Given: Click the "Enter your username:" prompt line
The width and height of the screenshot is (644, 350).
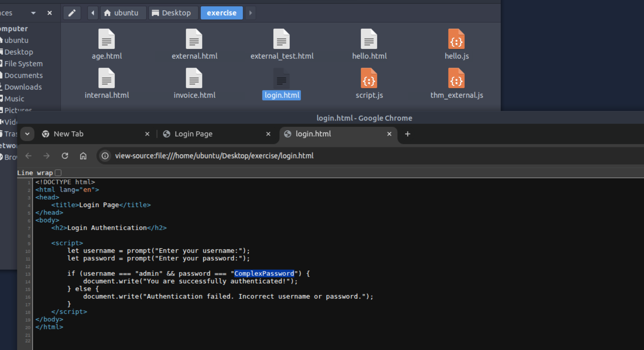Looking at the screenshot, I should [x=159, y=251].
